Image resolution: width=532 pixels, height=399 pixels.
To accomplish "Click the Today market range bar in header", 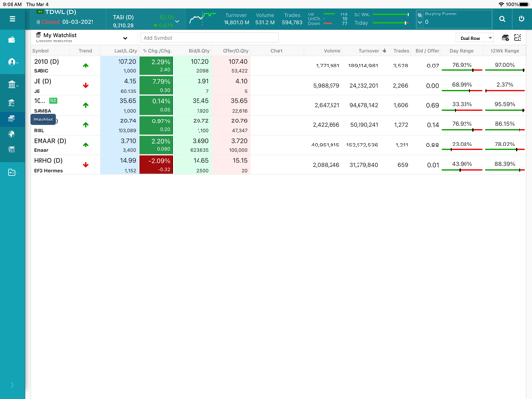I will pos(390,23).
